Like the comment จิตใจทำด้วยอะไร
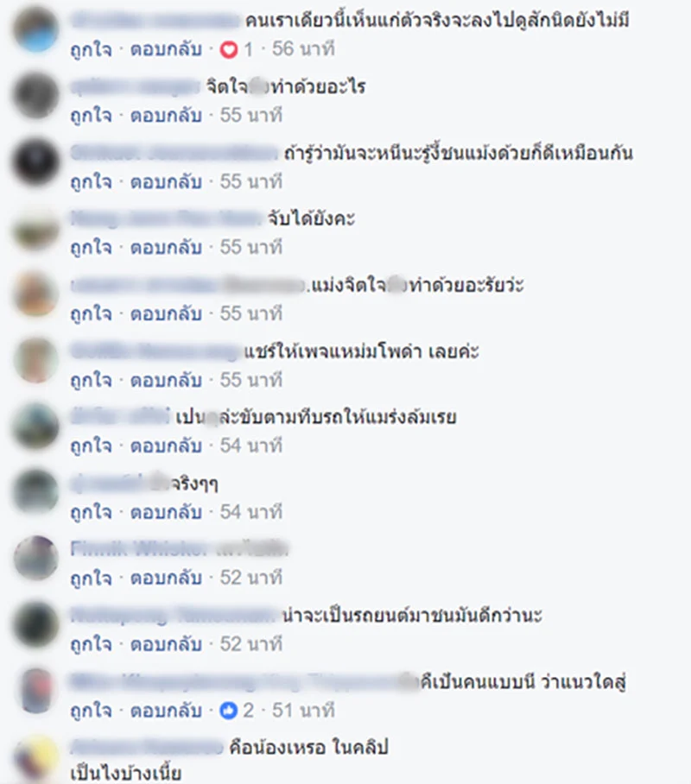This screenshot has height=784, width=691. point(91,116)
